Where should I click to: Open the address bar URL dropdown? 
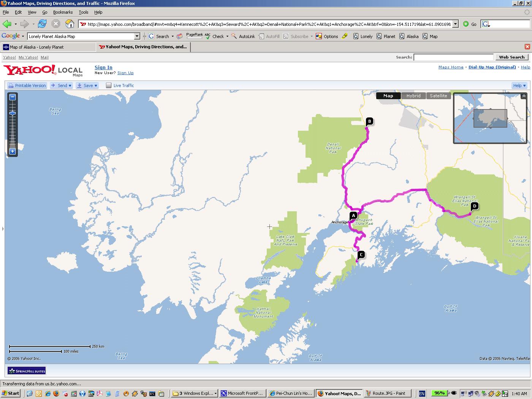pos(456,24)
